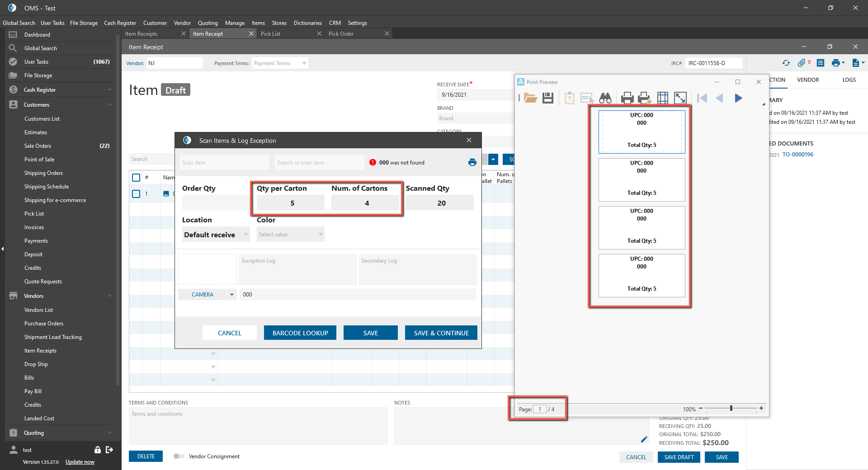Open the Payment Terms dropdown
This screenshot has width=868, height=470.
pos(280,63)
